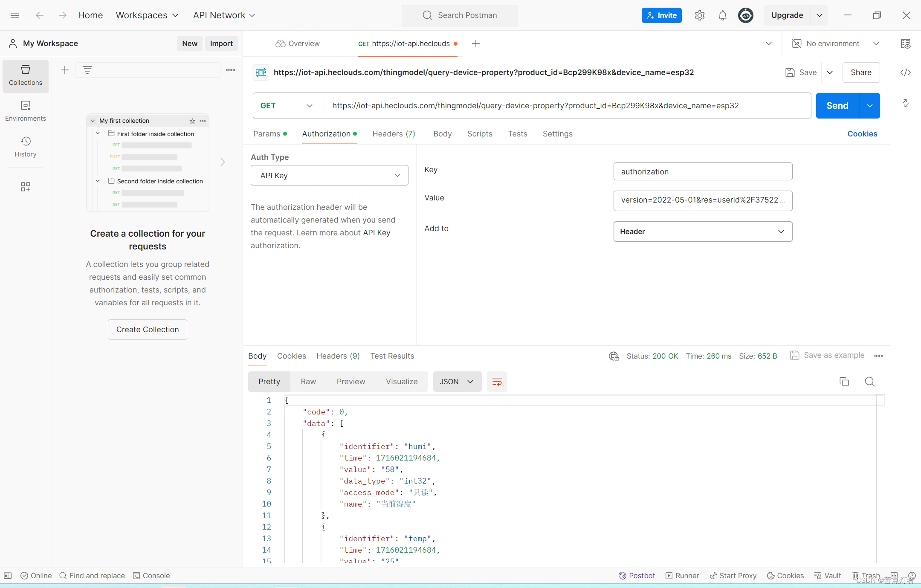Expand the Send button options arrow
The width and height of the screenshot is (921, 588).
pyautogui.click(x=870, y=106)
